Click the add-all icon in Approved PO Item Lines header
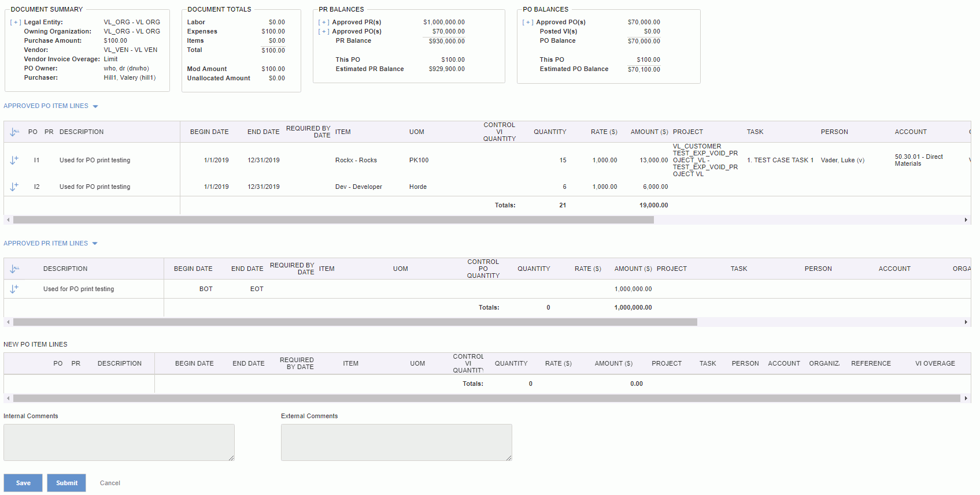 point(14,132)
